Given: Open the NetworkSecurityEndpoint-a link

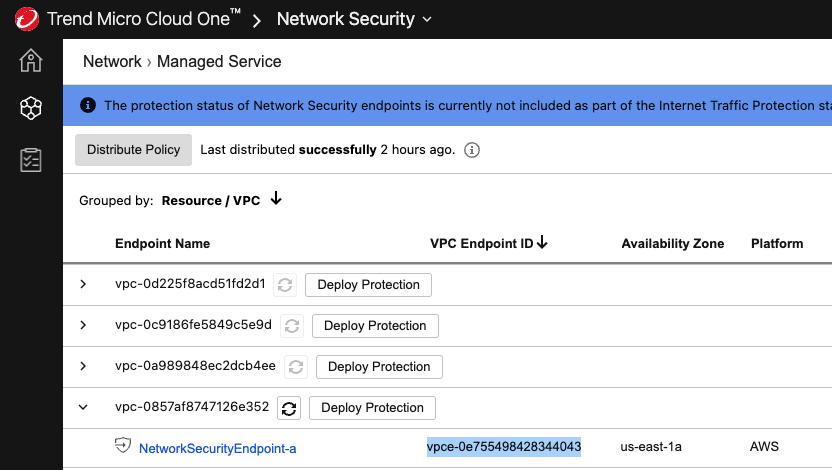Looking at the screenshot, I should (x=218, y=449).
